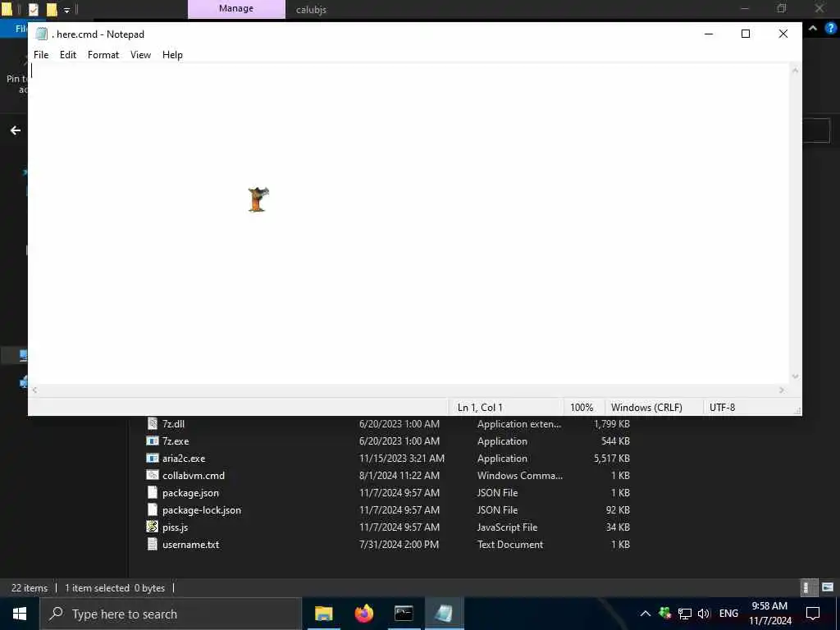The height and width of the screenshot is (630, 840).
Task: Click the Notepad horizontal scrollbar left arrow
Action: [x=34, y=390]
